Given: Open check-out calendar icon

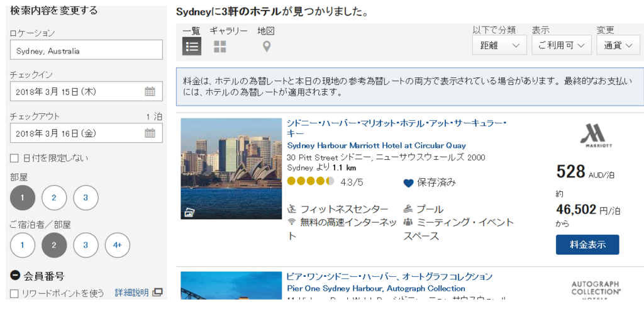Looking at the screenshot, I should (x=150, y=133).
